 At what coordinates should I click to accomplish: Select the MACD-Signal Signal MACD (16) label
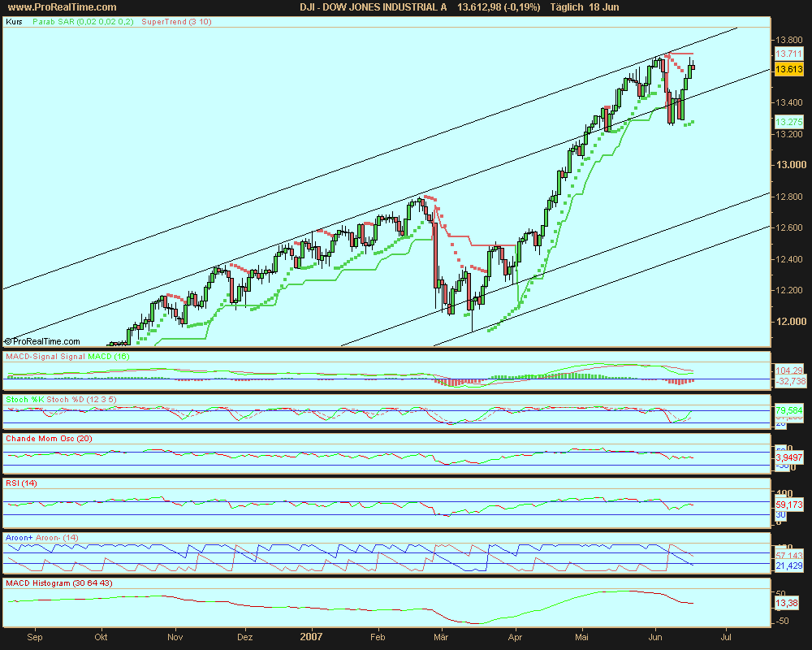[67, 357]
